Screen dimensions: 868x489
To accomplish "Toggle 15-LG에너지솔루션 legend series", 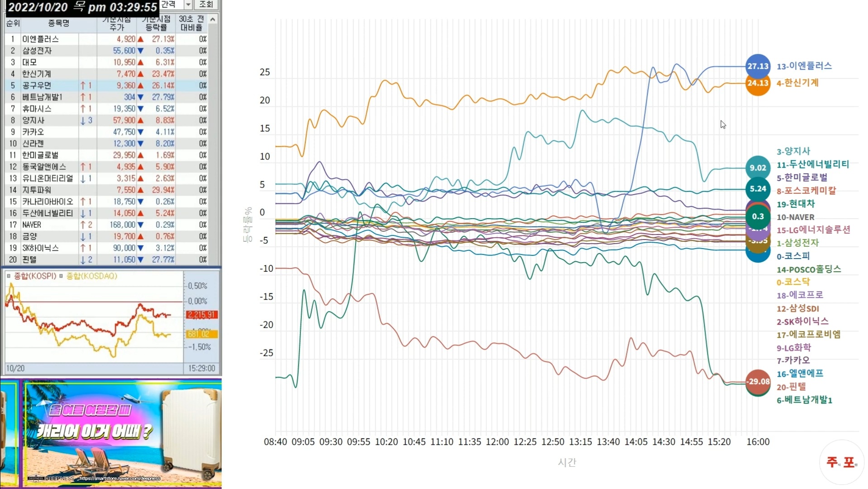I will click(813, 230).
